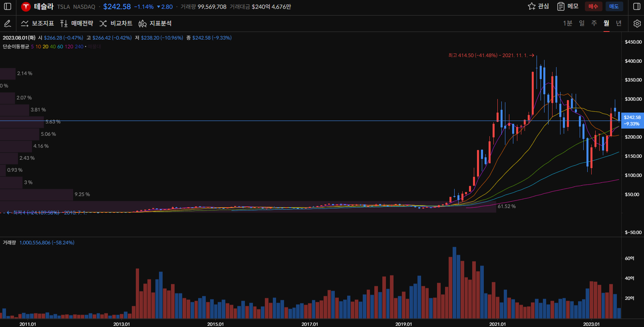Toggle the 5-period moving average line
Image resolution: width=644 pixels, height=327 pixels.
coord(32,47)
